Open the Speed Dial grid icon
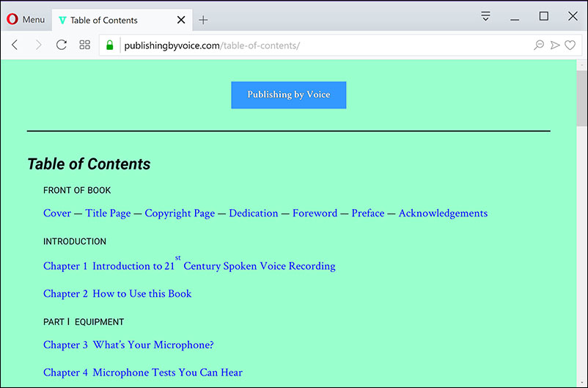The height and width of the screenshot is (388, 588). click(85, 45)
